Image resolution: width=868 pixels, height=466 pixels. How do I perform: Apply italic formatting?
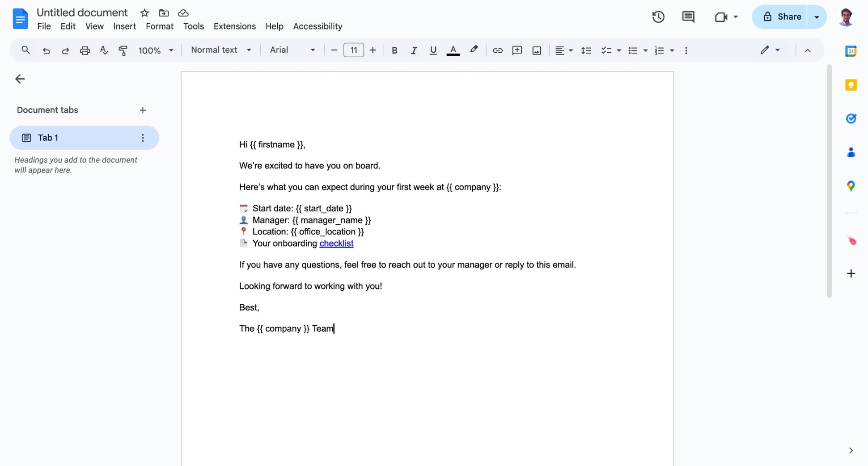coord(414,50)
